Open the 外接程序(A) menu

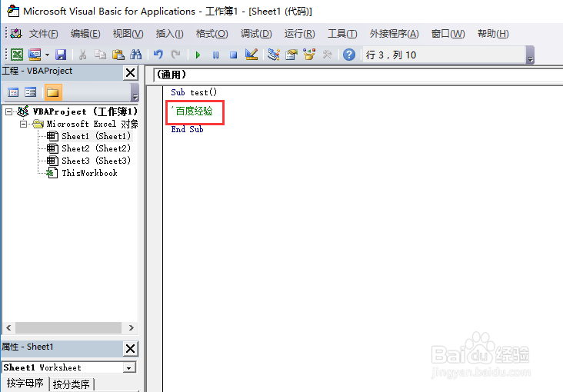(395, 34)
